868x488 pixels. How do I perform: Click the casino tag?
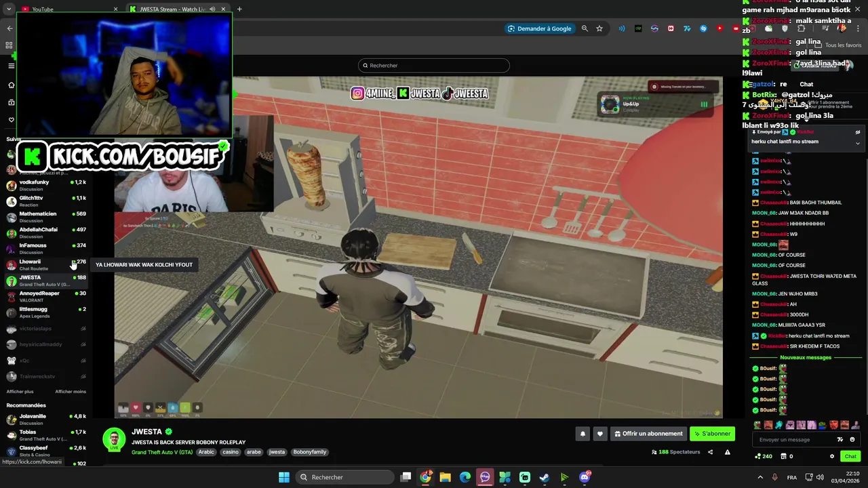click(231, 452)
